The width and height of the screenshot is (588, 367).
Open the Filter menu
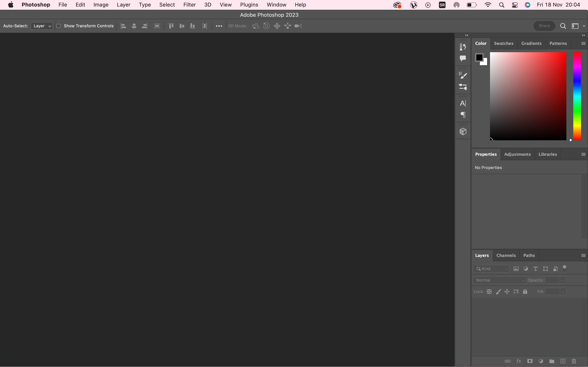tap(189, 5)
